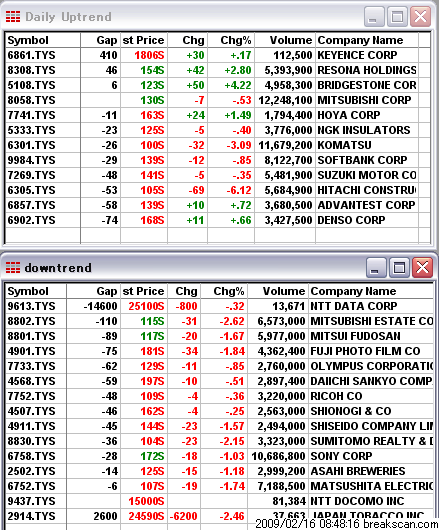Viewport: 439px width, 530px height.
Task: Select symbol 8801.TYS
Action: [31, 336]
